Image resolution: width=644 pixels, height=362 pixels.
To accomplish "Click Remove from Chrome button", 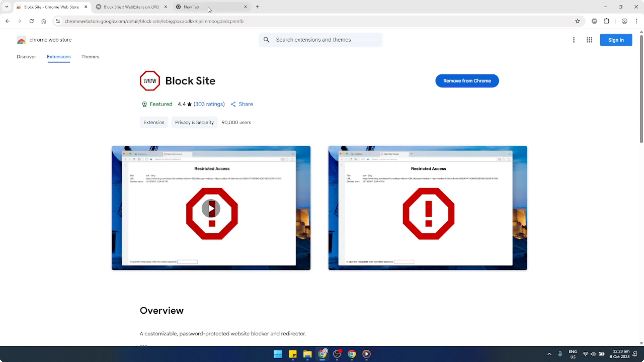I will 467,81.
